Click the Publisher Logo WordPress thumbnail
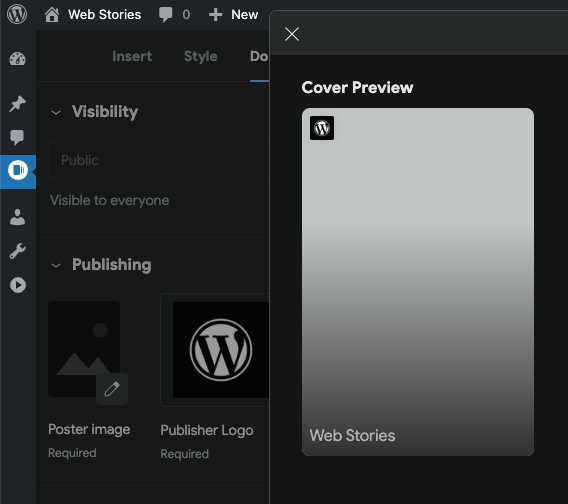The height and width of the screenshot is (504, 568). (x=221, y=350)
